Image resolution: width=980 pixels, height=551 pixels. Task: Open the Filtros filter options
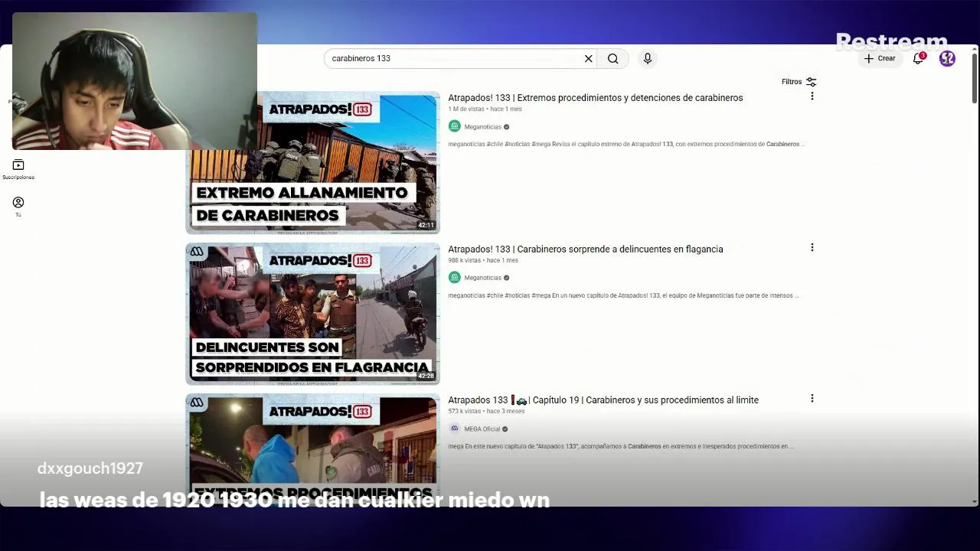(799, 82)
